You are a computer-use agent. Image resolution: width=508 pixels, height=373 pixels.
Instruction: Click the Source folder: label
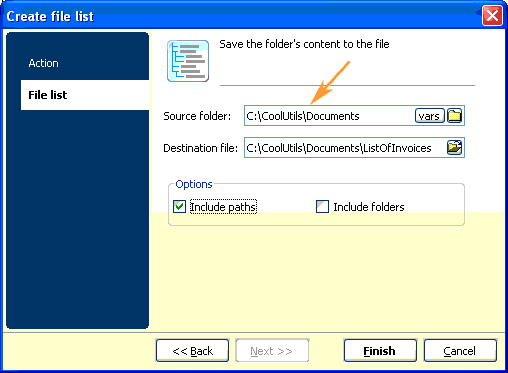(197, 116)
